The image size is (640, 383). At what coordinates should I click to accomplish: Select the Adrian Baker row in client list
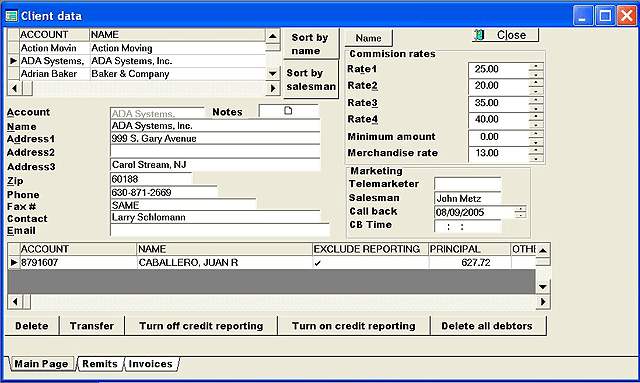coord(137,74)
